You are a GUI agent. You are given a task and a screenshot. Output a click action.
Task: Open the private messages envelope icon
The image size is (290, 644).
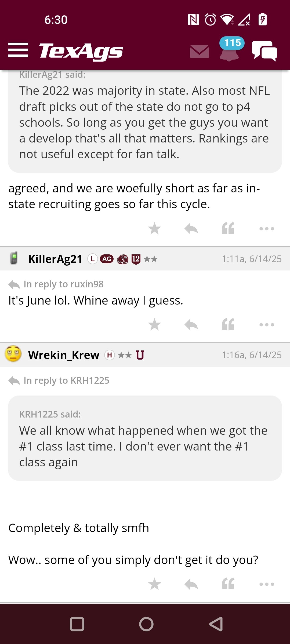199,51
